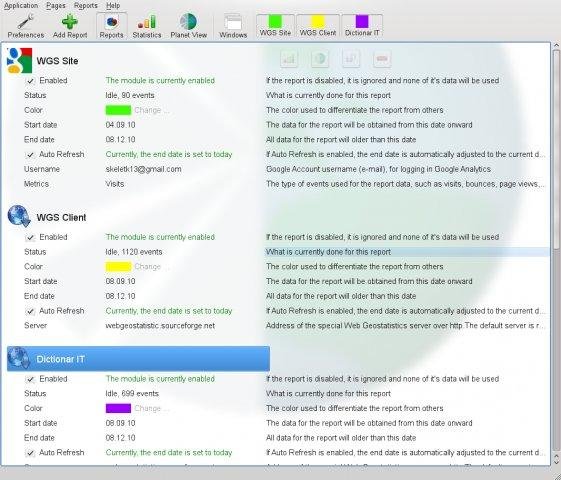Click WGS Client start date 08.09.10
The image size is (561, 480).
coord(121,281)
